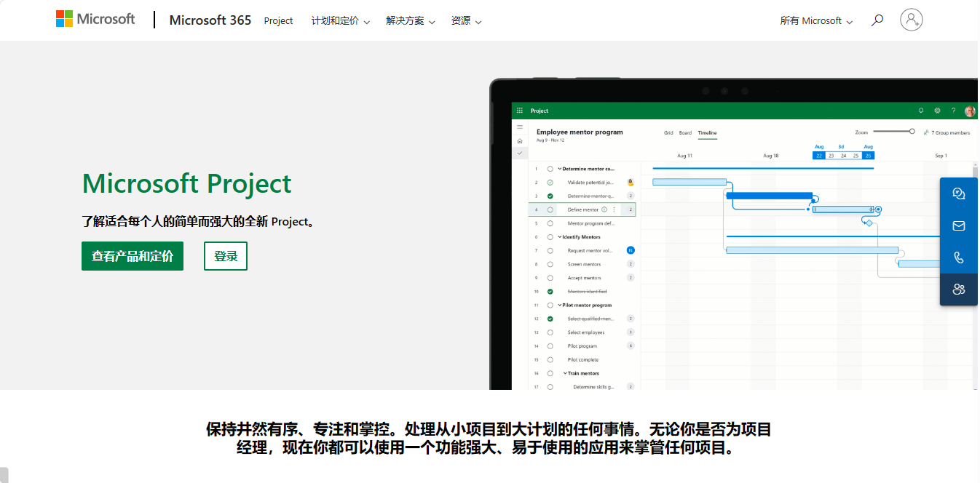The height and width of the screenshot is (483, 980).
Task: Uncheck the completed task in row 3
Action: tap(550, 196)
